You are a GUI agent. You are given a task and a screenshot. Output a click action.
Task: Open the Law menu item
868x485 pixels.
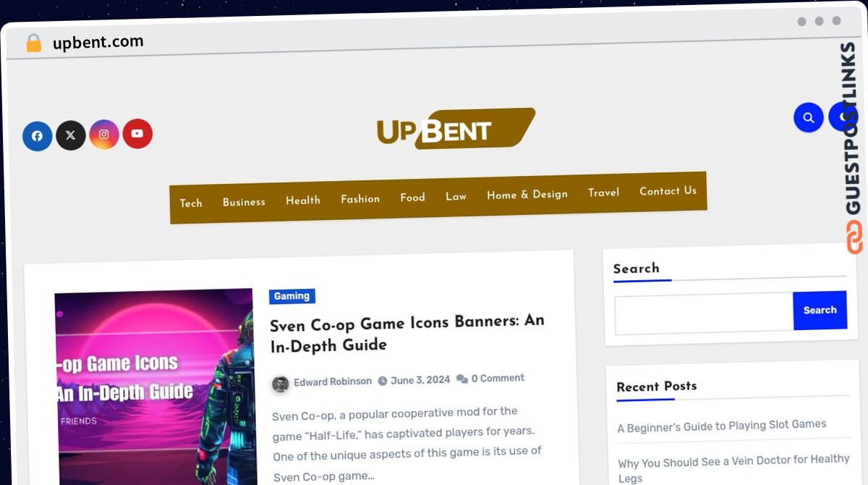(x=456, y=196)
